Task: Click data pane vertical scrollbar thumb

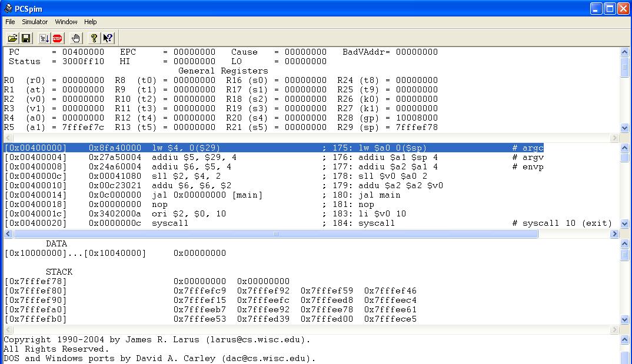Action: pyautogui.click(x=624, y=254)
